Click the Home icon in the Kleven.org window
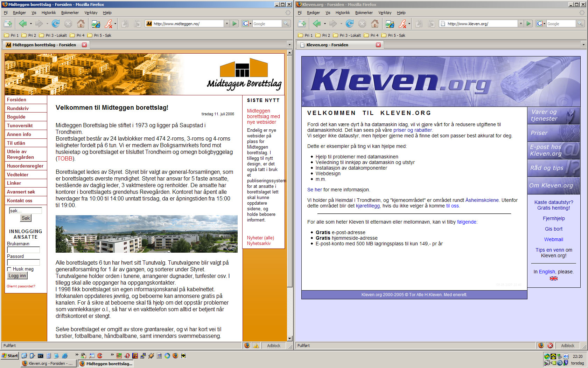The image size is (588, 368). [375, 23]
